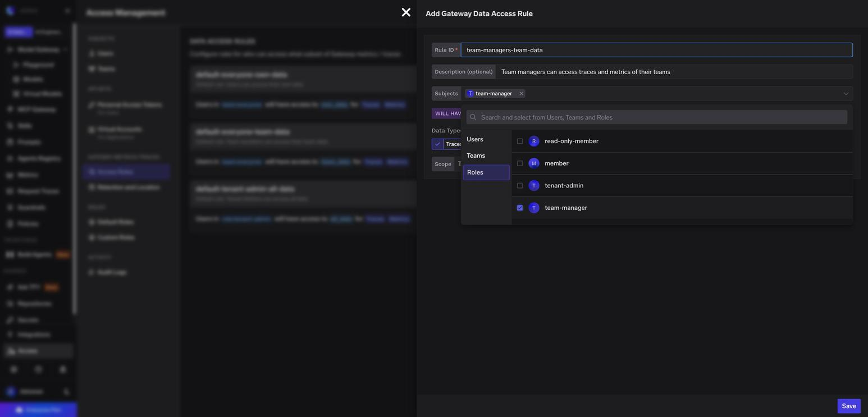Save the data access rule
The height and width of the screenshot is (417, 868).
click(x=849, y=406)
